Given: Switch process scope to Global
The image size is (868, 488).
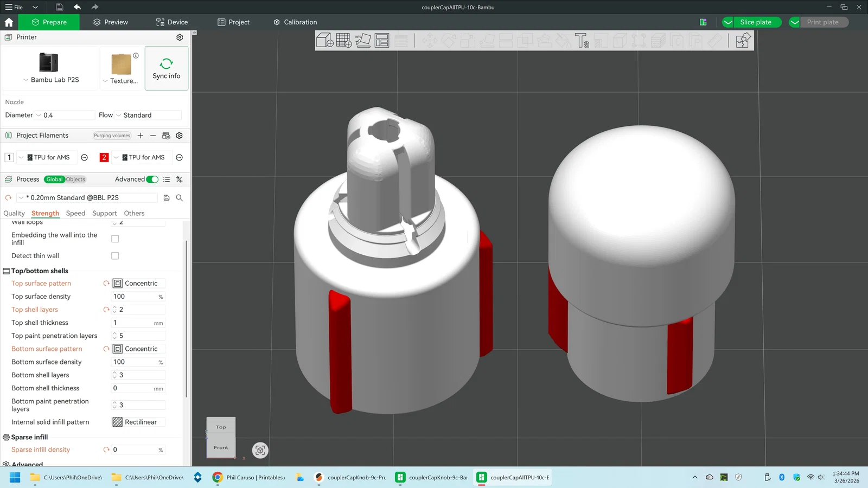Looking at the screenshot, I should (54, 179).
